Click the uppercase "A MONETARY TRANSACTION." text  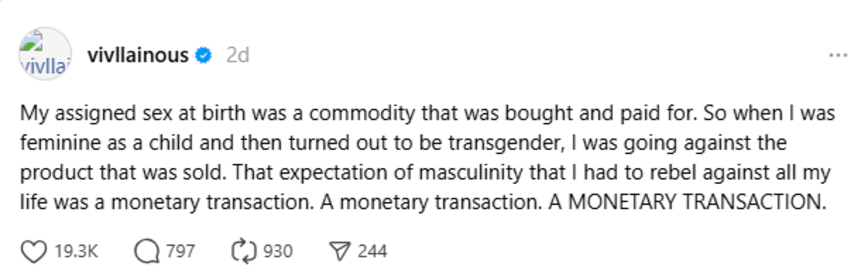point(687,202)
